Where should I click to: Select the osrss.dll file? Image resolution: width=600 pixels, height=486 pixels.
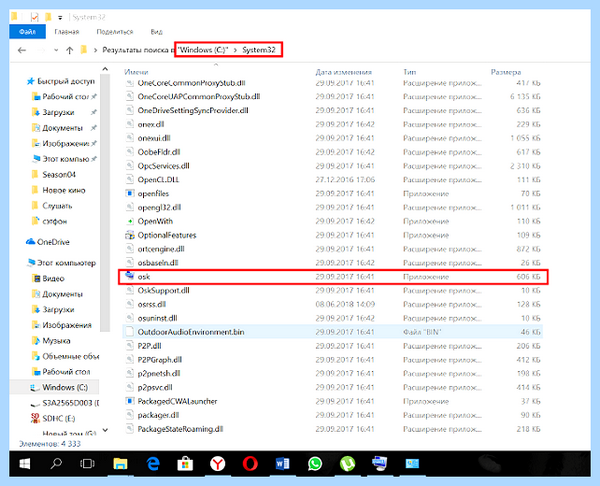pyautogui.click(x=333, y=304)
